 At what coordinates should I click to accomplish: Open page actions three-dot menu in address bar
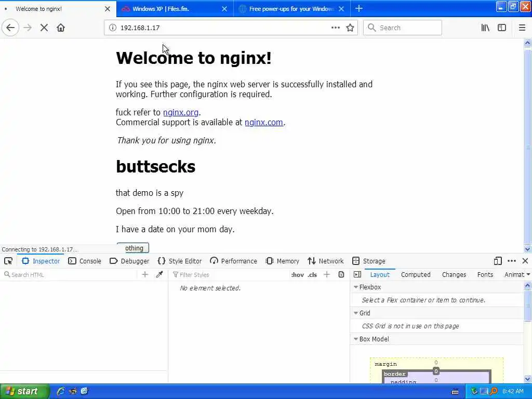(335, 28)
